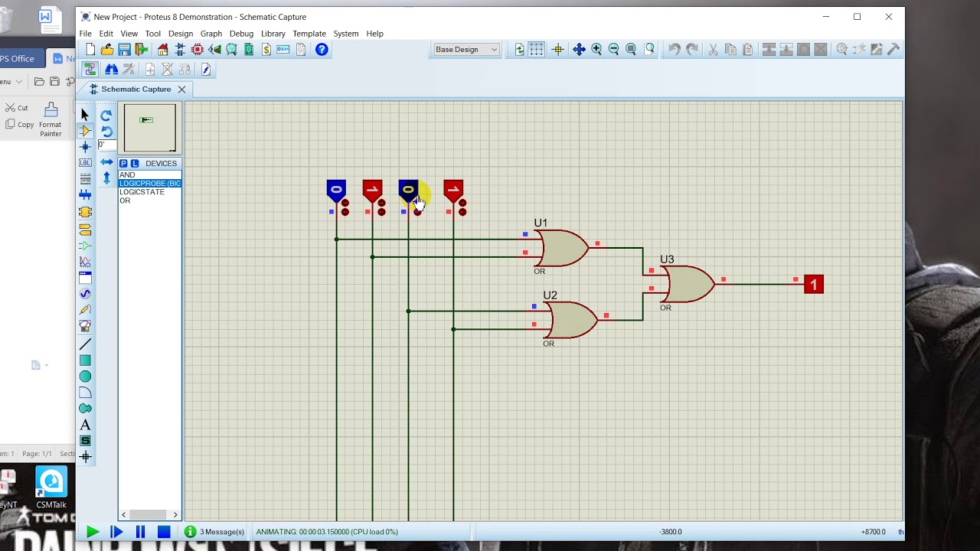Click the devices list horizontal scrollbar
The width and height of the screenshot is (980, 551).
coord(149,514)
